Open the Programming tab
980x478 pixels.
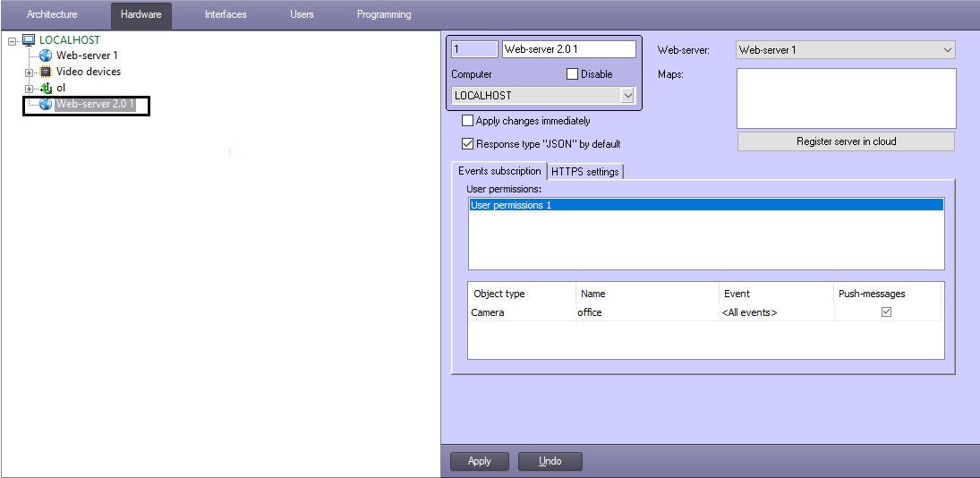(384, 13)
